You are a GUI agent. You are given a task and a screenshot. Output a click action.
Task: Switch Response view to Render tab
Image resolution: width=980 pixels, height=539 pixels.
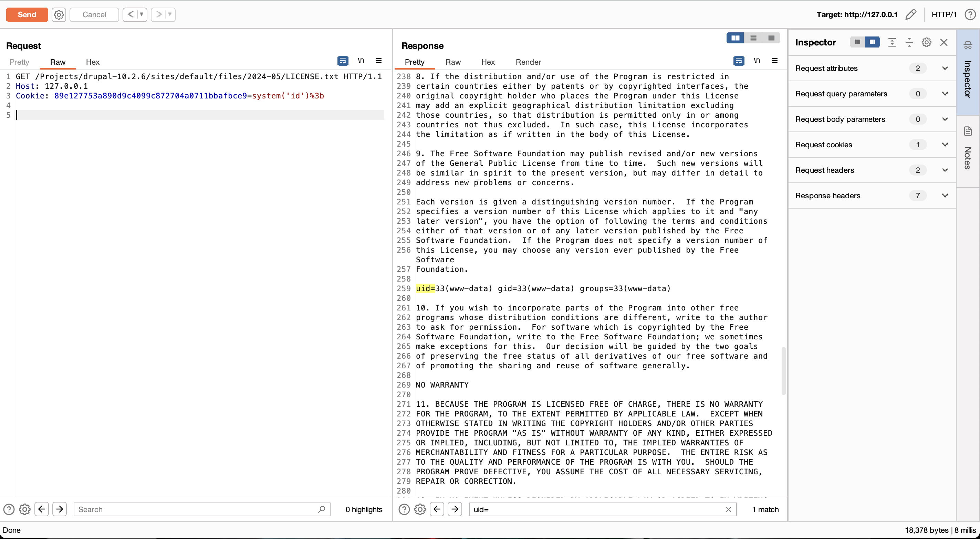[x=528, y=62]
